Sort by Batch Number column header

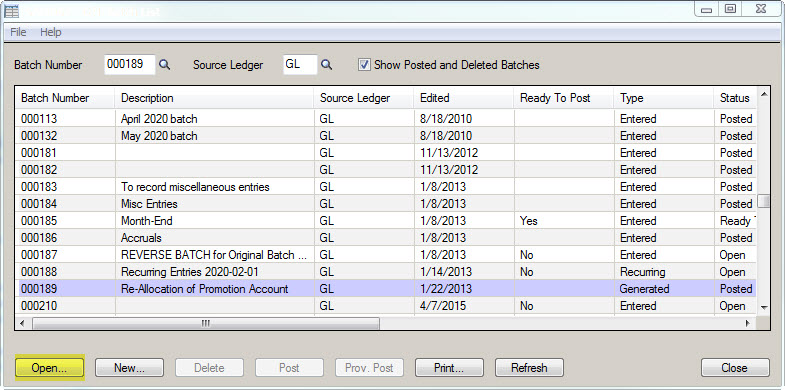click(65, 98)
